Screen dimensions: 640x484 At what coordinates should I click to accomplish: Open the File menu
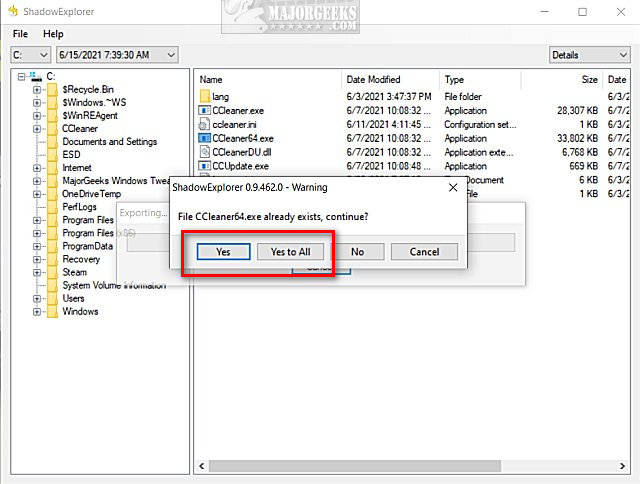click(x=20, y=34)
